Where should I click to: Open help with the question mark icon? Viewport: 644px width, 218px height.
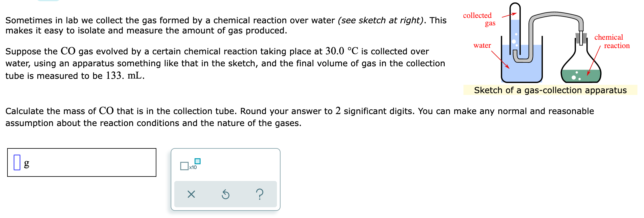click(x=259, y=194)
